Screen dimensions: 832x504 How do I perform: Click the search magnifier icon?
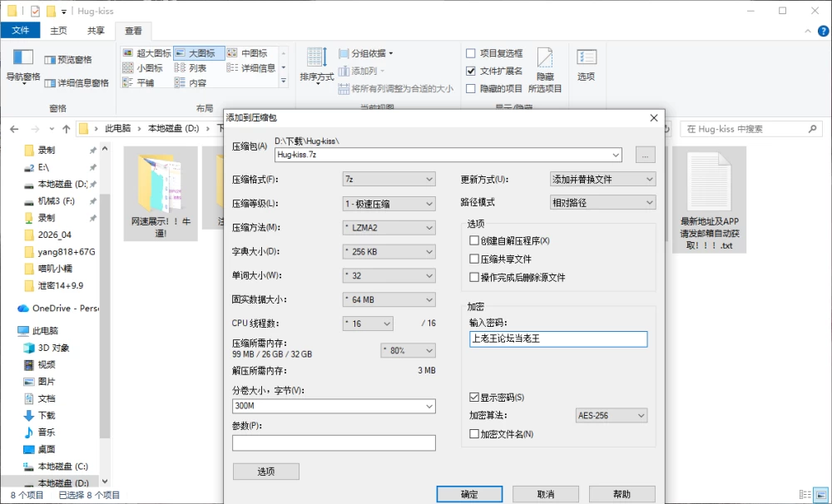pyautogui.click(x=812, y=129)
